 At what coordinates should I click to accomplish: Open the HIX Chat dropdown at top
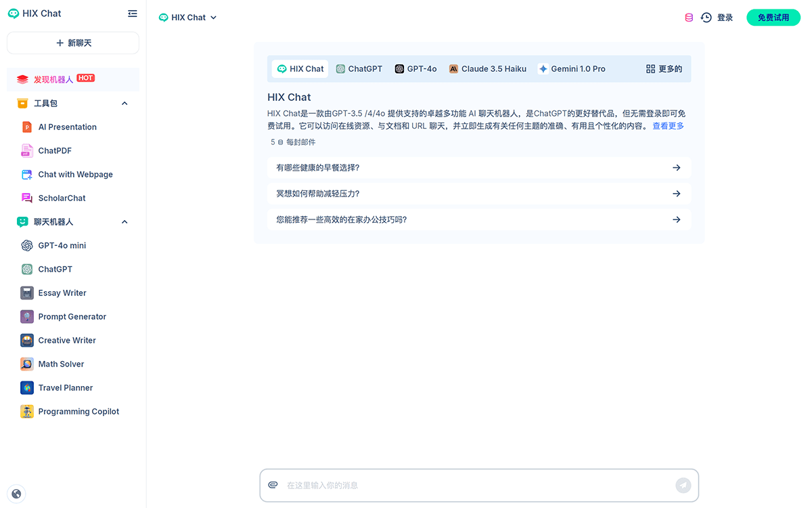point(187,17)
